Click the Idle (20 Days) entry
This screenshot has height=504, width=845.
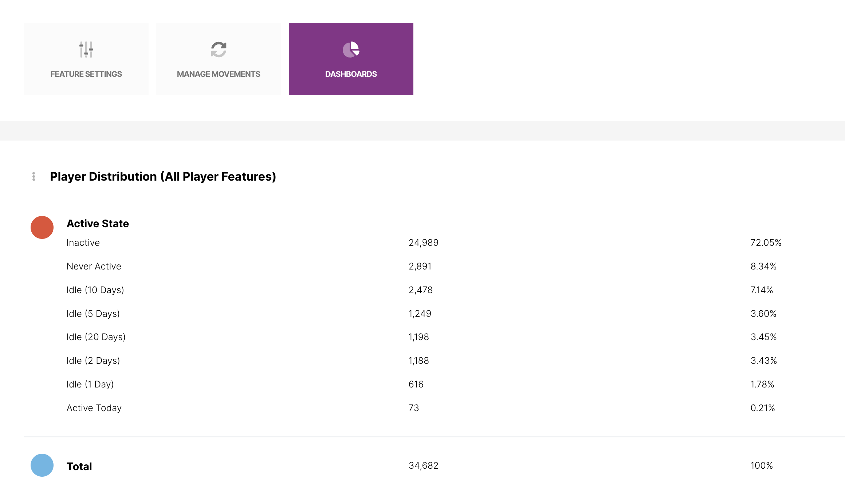point(96,337)
